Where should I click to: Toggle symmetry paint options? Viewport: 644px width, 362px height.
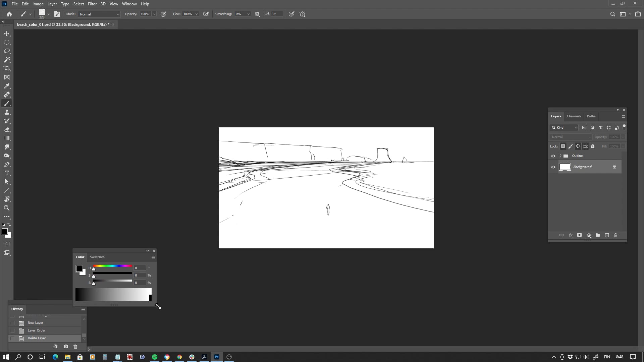click(302, 14)
